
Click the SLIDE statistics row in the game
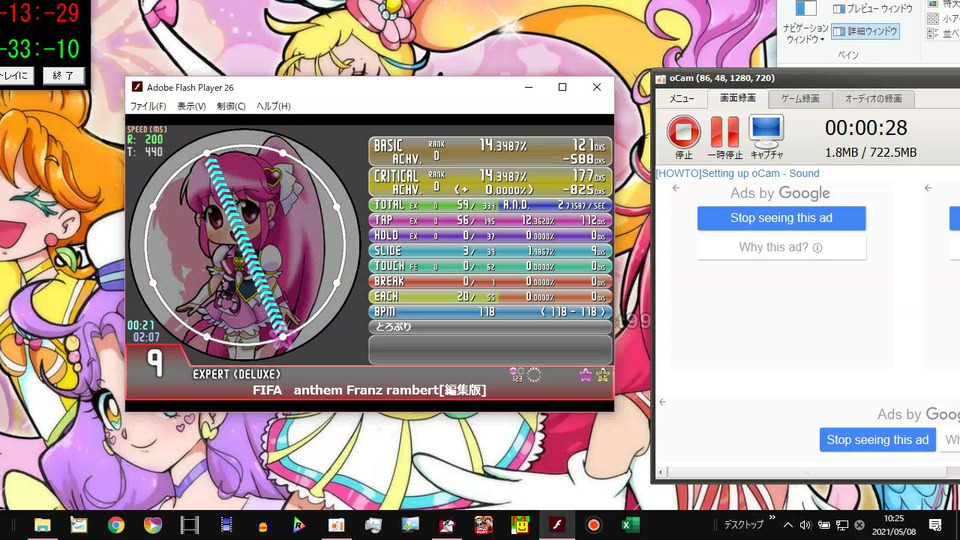coord(490,250)
